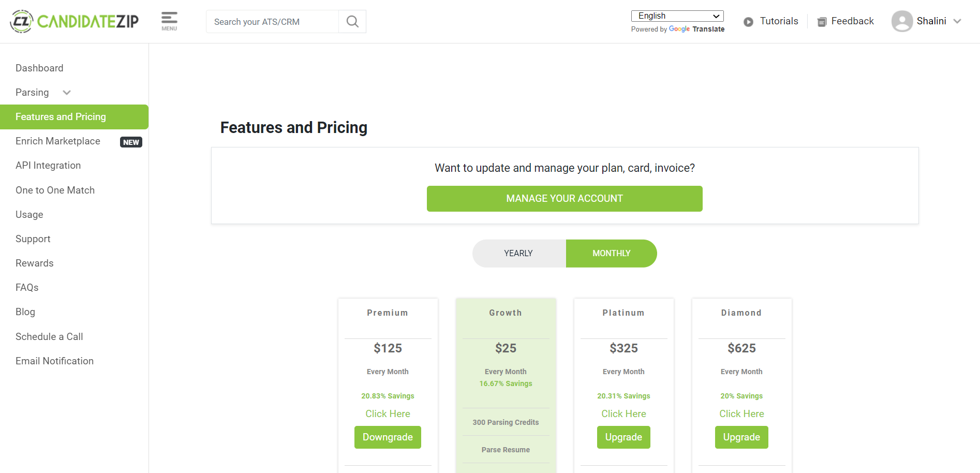Open FAQs in the sidebar
Image resolution: width=980 pixels, height=473 pixels.
pos(27,288)
